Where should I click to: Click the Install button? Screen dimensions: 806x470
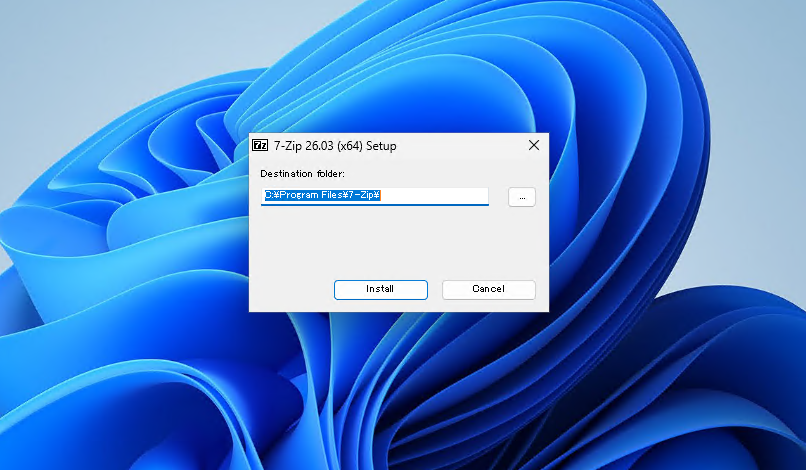pyautogui.click(x=380, y=290)
